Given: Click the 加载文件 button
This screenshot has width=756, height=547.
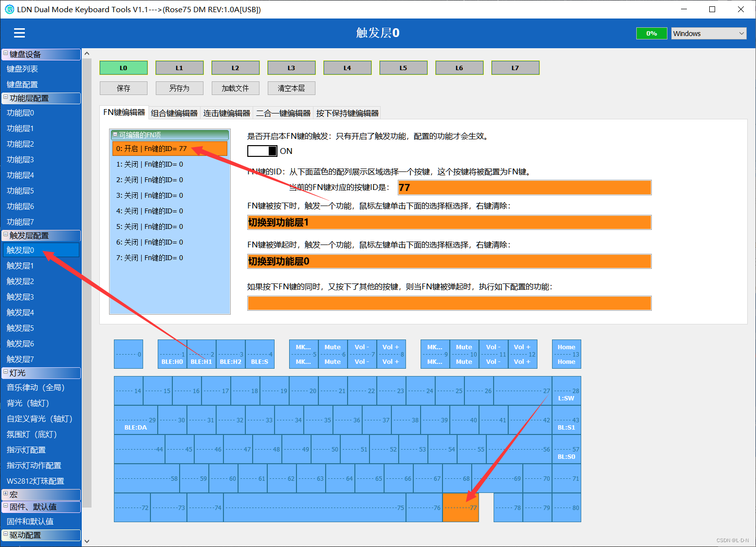Looking at the screenshot, I should (236, 88).
